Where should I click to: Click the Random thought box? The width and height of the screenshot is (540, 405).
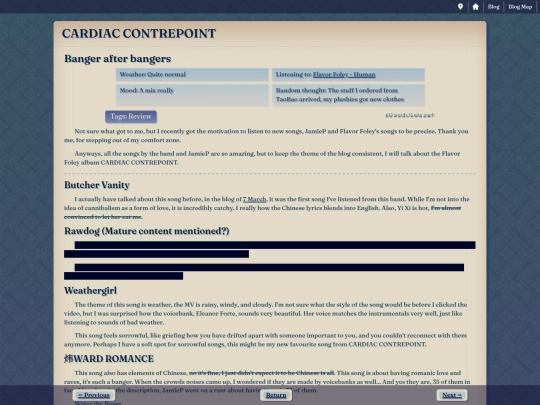pos(348,95)
